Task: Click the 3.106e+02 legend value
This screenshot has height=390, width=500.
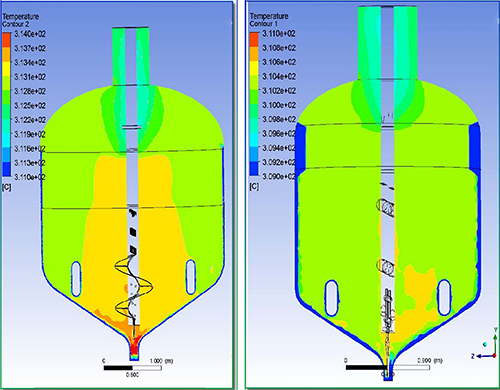Action: (279, 62)
